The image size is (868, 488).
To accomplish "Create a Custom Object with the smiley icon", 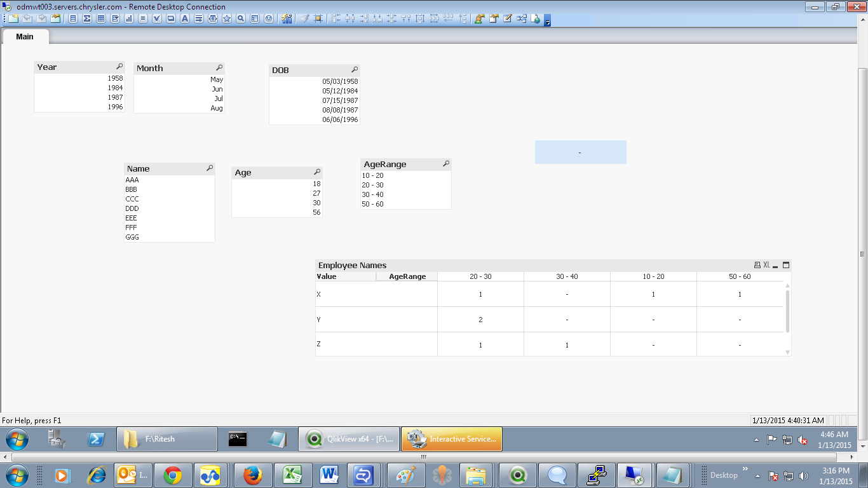I will (x=269, y=19).
